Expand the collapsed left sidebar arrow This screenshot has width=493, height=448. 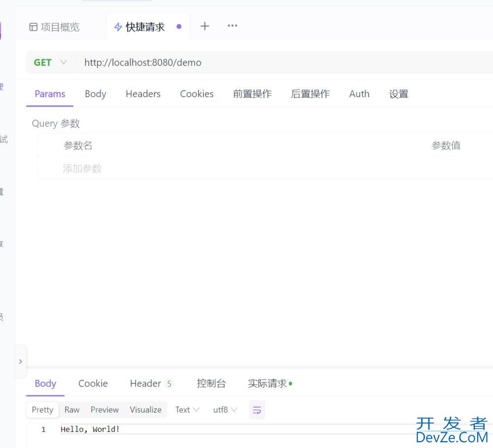click(20, 362)
